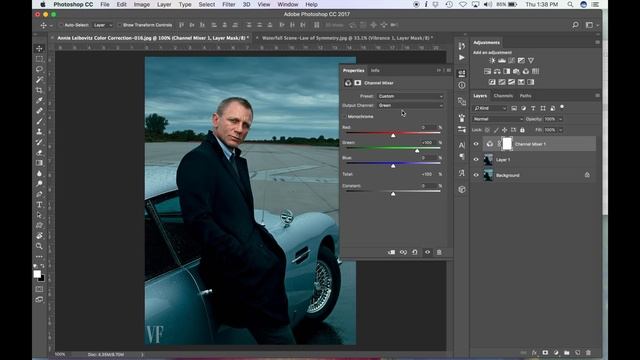
Task: Toggle the Auto-Select checkbox
Action: [61, 25]
